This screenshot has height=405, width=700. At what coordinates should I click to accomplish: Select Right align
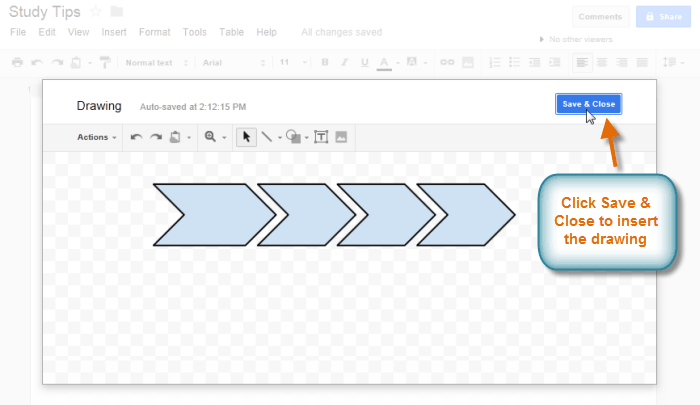622,63
